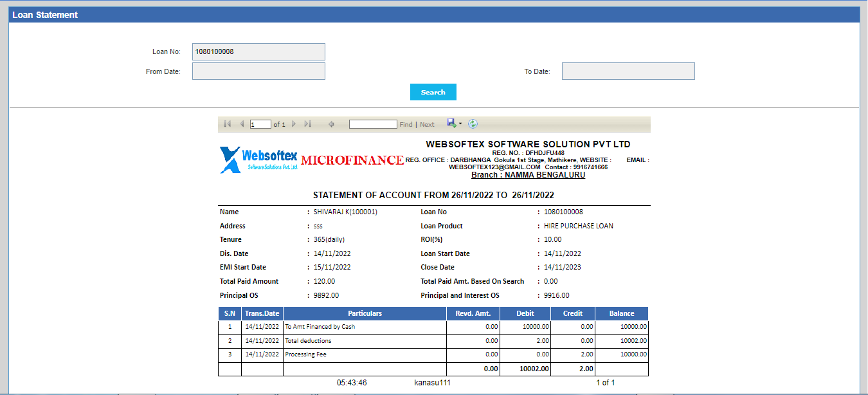
Task: Click the MICROFINANCE red heading text
Action: (352, 160)
